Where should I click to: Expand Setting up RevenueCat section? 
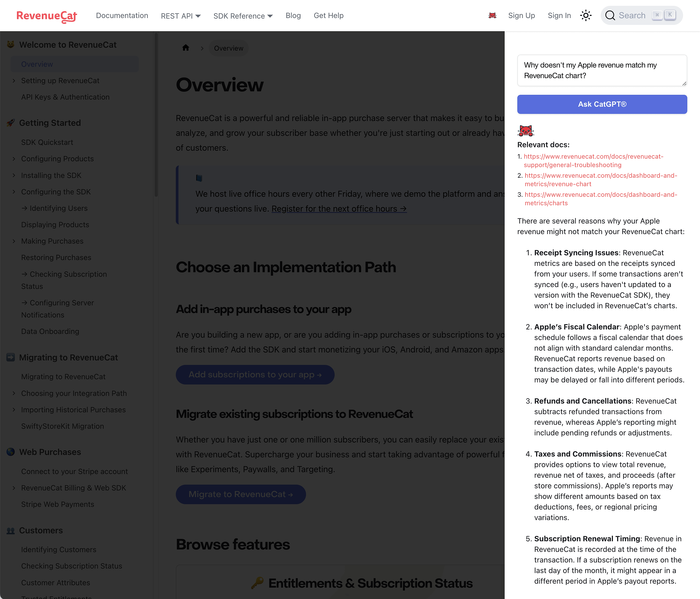click(14, 81)
